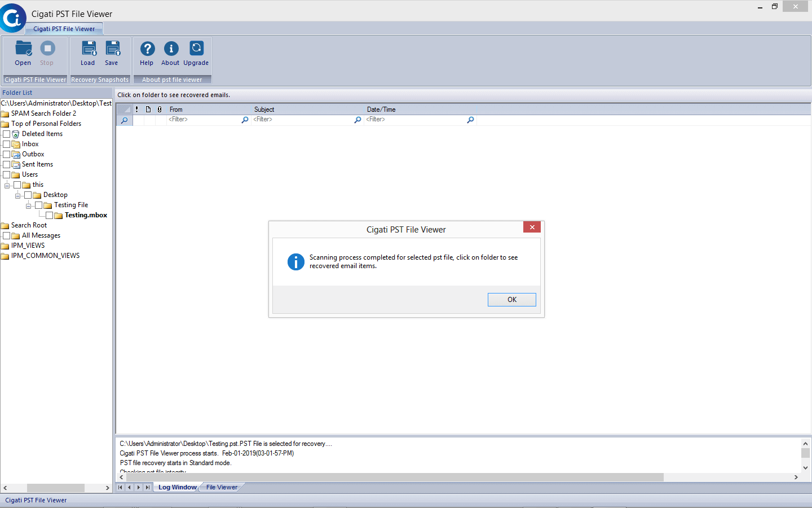Click OK in the dialog

pyautogui.click(x=512, y=300)
